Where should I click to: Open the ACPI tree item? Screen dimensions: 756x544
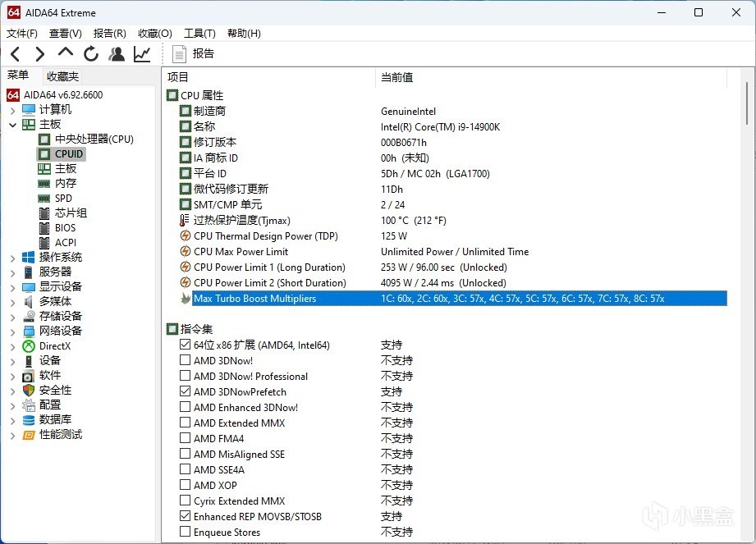point(66,243)
